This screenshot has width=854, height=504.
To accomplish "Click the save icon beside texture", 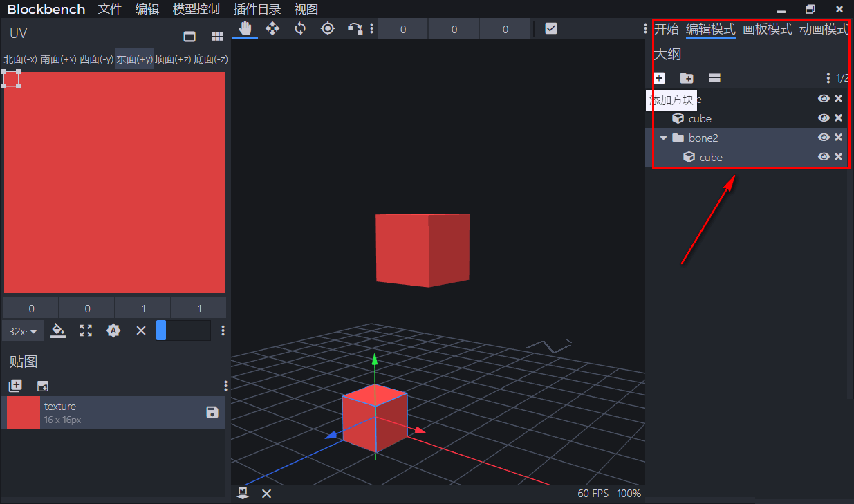I will click(x=212, y=413).
